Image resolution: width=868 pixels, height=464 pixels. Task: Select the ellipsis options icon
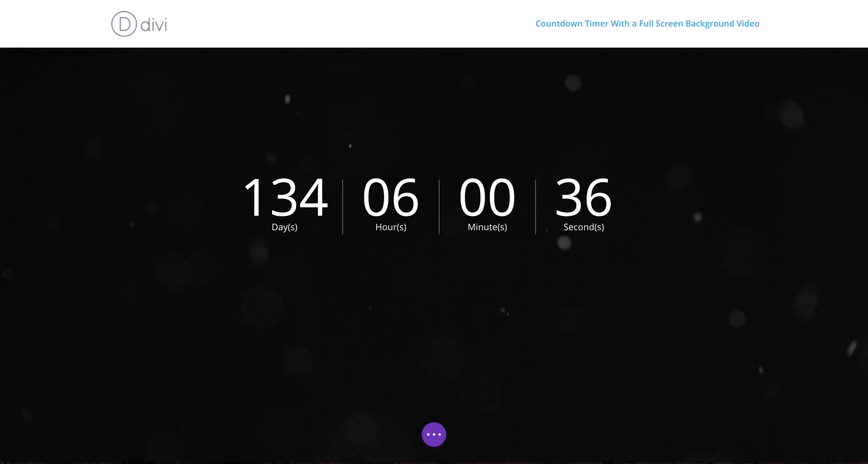tap(433, 434)
